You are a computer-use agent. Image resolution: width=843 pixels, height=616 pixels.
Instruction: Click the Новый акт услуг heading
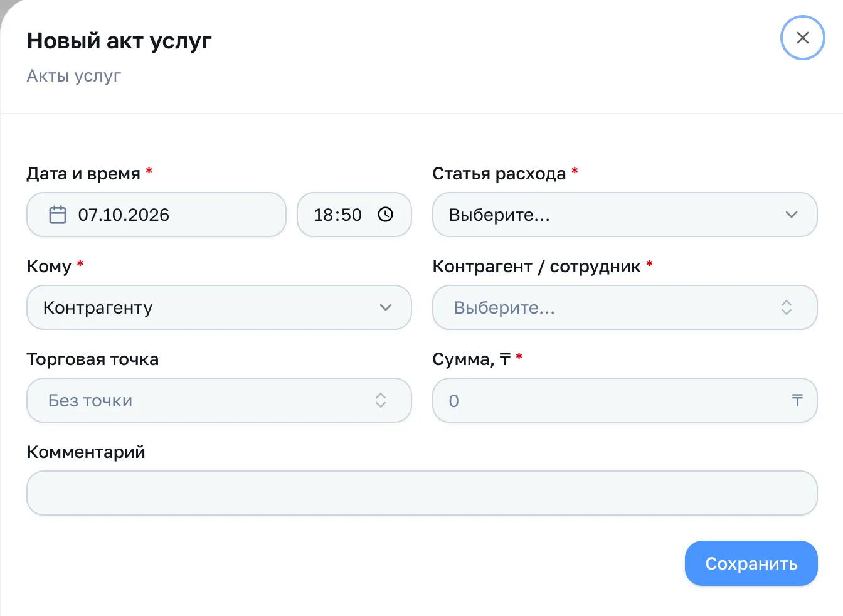tap(119, 41)
